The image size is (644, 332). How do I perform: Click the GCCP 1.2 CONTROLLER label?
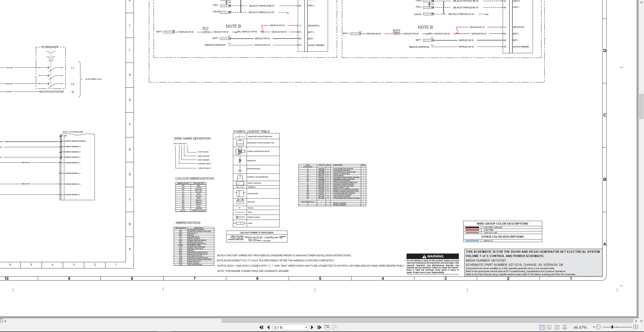[73, 132]
